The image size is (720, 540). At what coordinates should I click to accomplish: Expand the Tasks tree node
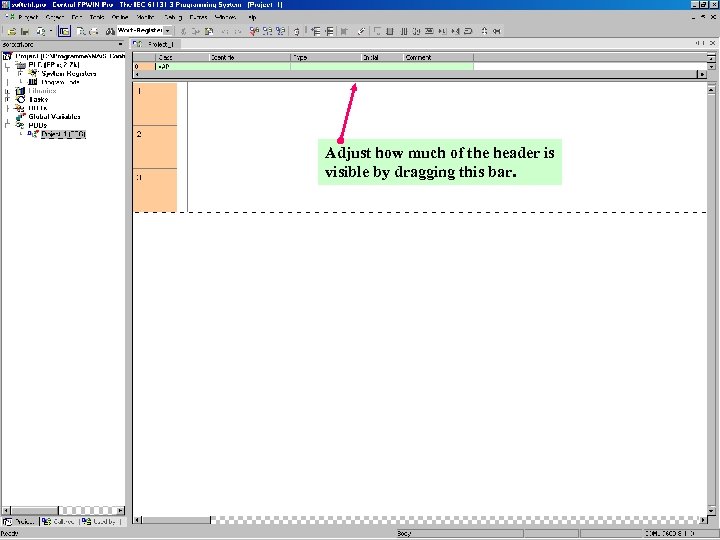[x=7, y=99]
